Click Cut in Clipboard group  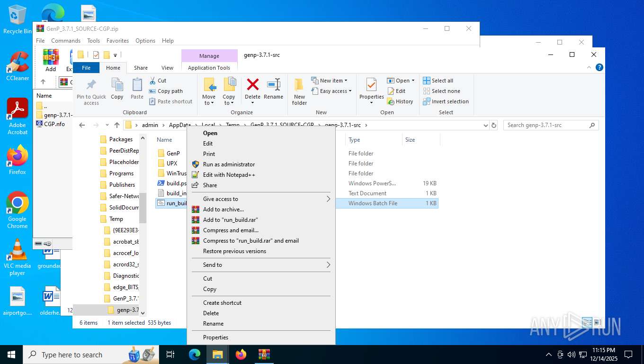tap(158, 81)
